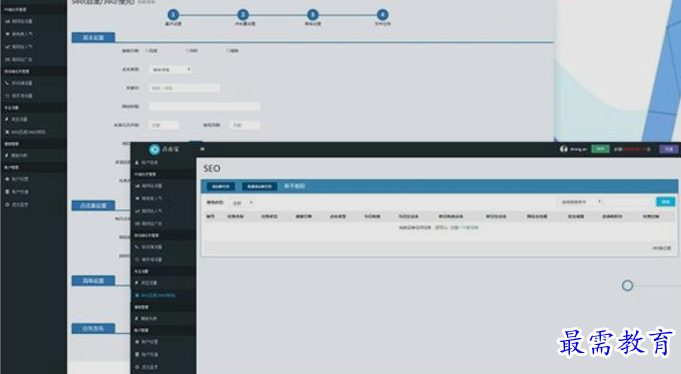Focus the keyword input field in the back window form
Screen dimensions: 681x374
coord(185,88)
